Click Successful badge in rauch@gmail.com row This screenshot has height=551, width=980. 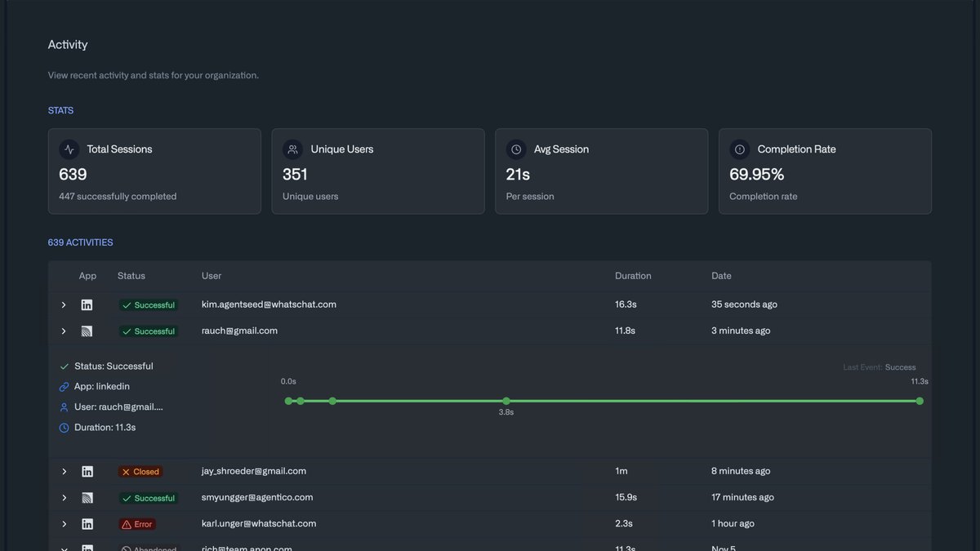click(x=148, y=331)
